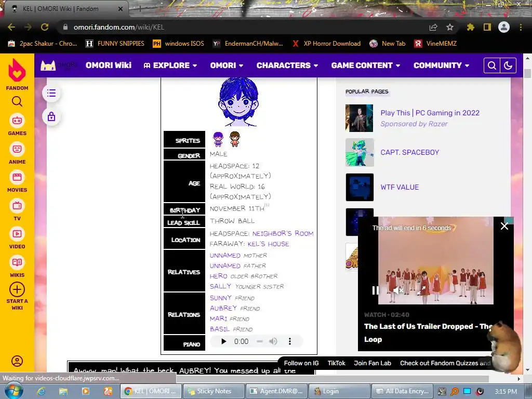Expand the OMORI dropdown menu
The height and width of the screenshot is (399, 532).
click(x=227, y=65)
